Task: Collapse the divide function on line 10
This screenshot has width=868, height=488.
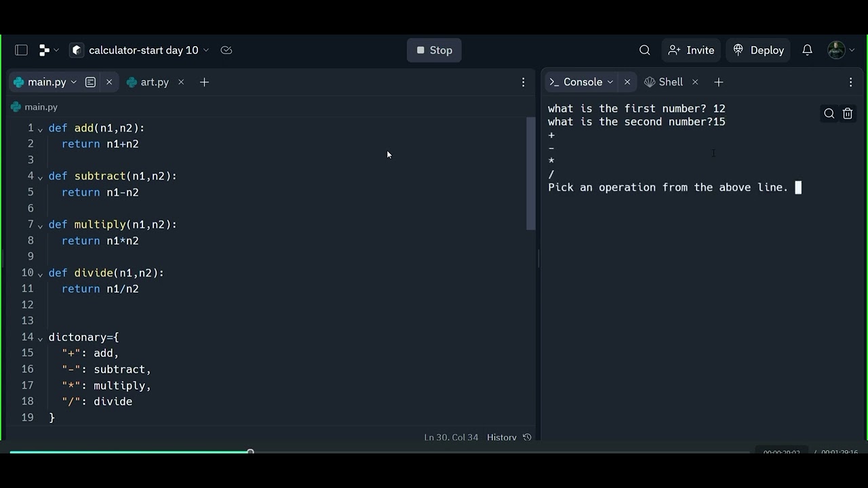Action: (41, 274)
